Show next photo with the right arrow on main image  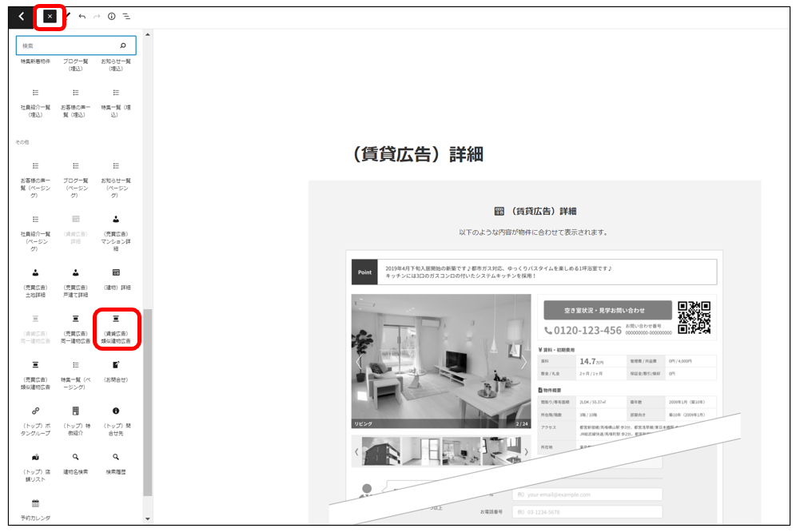pyautogui.click(x=523, y=363)
